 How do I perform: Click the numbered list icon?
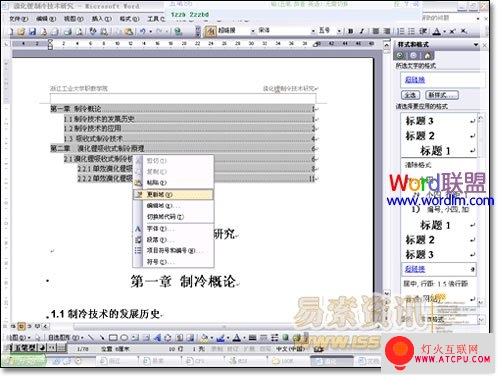coord(401,31)
